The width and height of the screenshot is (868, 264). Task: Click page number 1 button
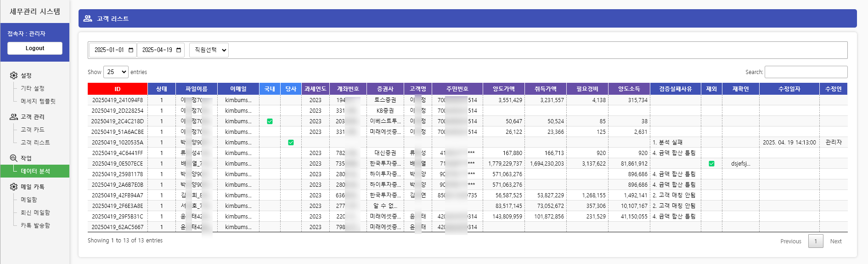tap(816, 241)
